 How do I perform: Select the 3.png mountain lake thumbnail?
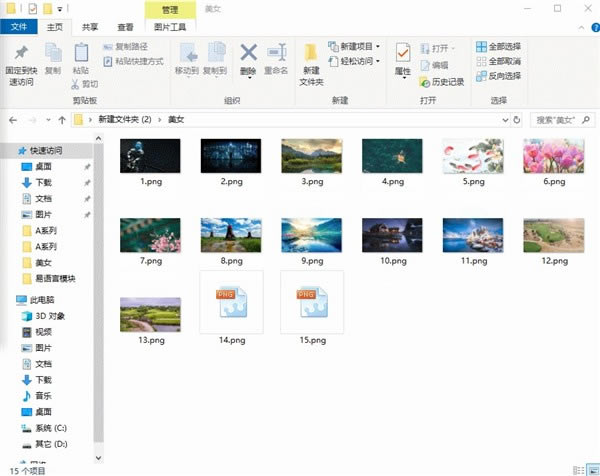click(312, 156)
